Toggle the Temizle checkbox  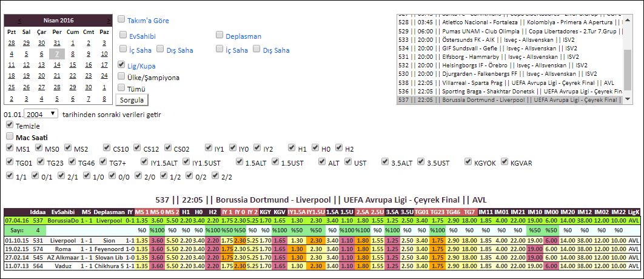(10, 124)
